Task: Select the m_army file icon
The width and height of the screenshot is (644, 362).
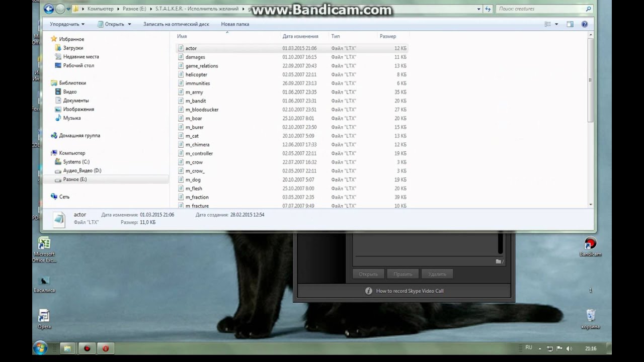Action: (x=181, y=92)
